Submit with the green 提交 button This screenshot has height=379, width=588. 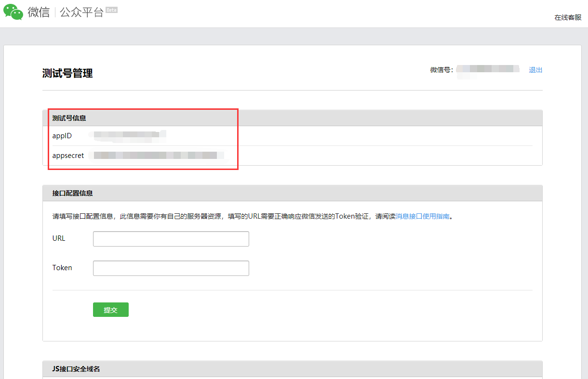[111, 310]
